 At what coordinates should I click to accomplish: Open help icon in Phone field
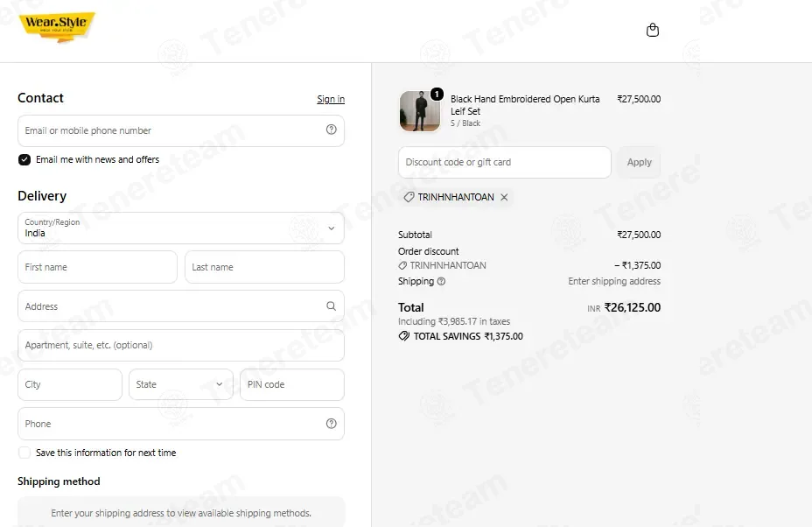331,424
